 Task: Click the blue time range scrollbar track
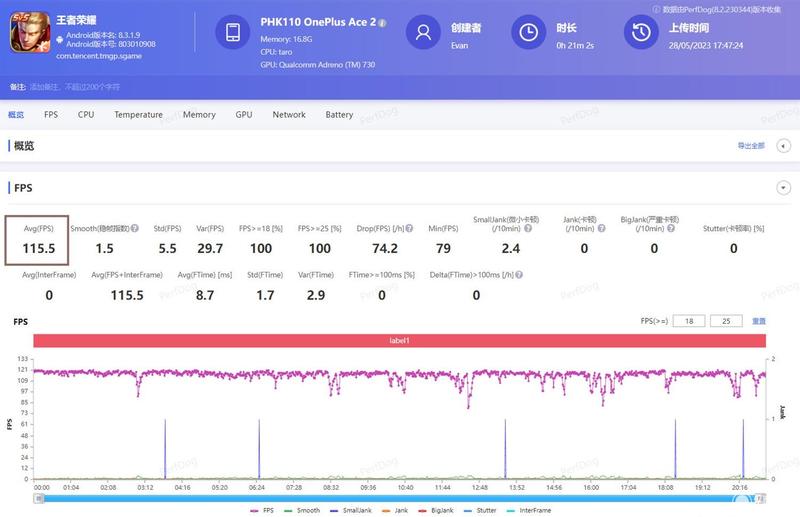[399, 499]
